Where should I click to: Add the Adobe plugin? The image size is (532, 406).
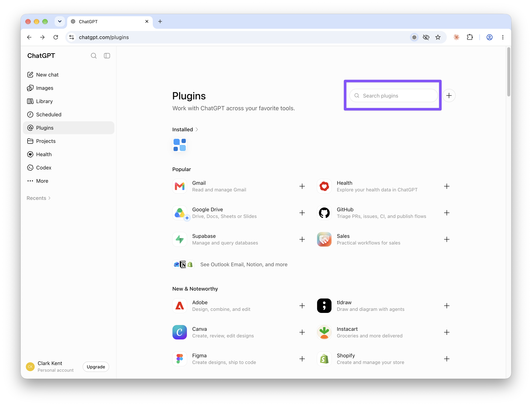[x=302, y=306]
